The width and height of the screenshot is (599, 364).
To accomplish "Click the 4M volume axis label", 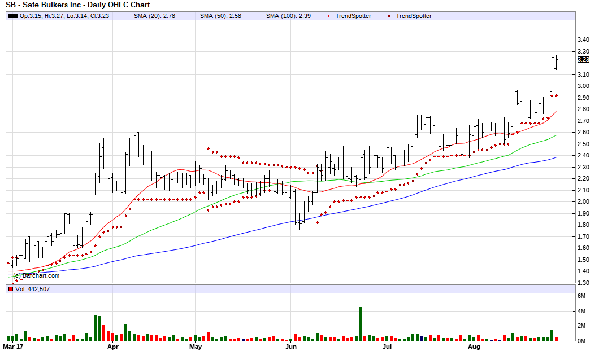I will (581, 311).
